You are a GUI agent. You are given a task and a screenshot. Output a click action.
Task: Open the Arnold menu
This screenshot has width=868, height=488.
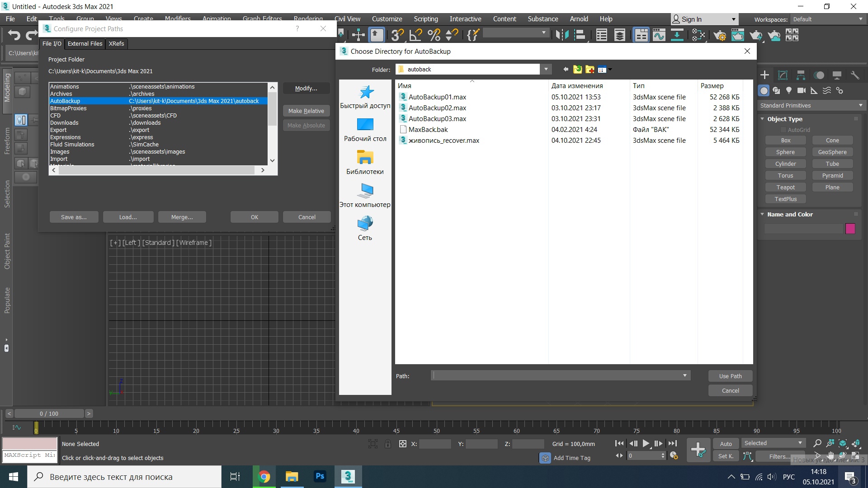coord(579,19)
